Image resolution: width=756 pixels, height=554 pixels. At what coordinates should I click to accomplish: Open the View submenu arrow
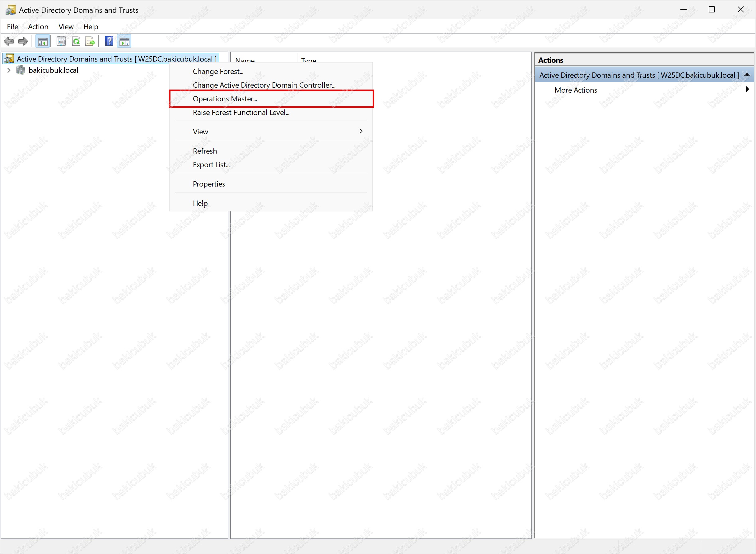pyautogui.click(x=361, y=131)
